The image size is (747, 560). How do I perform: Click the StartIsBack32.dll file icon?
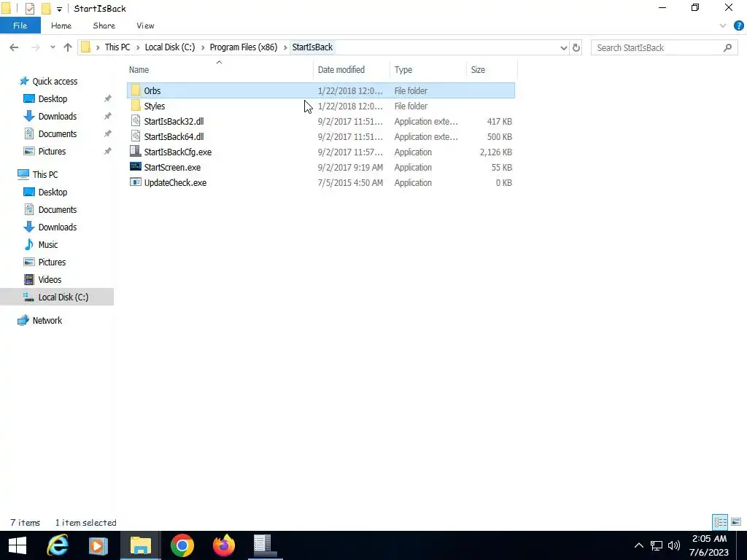point(136,121)
